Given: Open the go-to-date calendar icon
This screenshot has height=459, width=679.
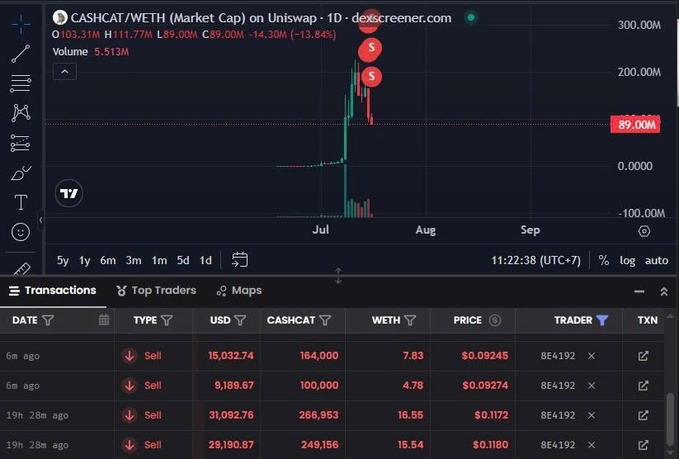Looking at the screenshot, I should tap(239, 260).
